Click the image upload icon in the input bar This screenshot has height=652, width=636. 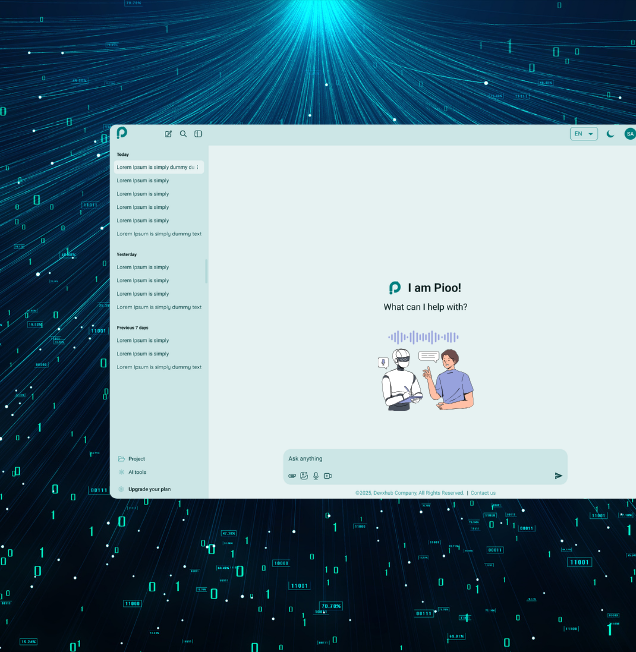pyautogui.click(x=304, y=476)
